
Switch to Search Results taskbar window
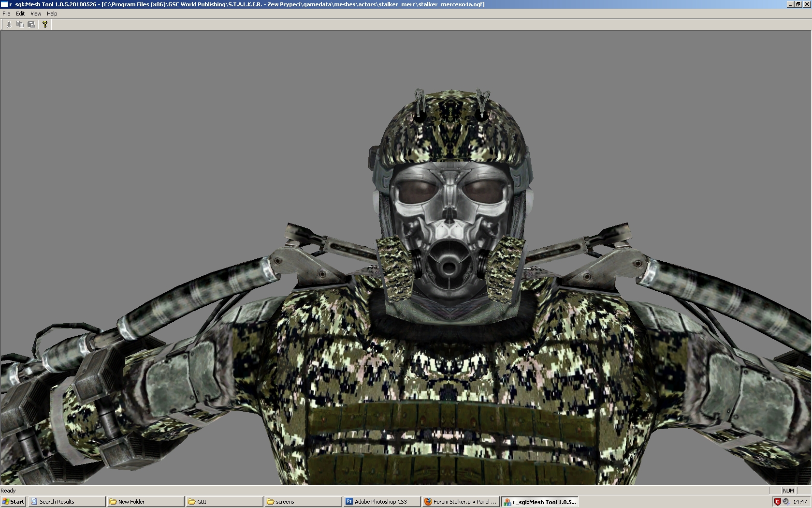pyautogui.click(x=67, y=502)
